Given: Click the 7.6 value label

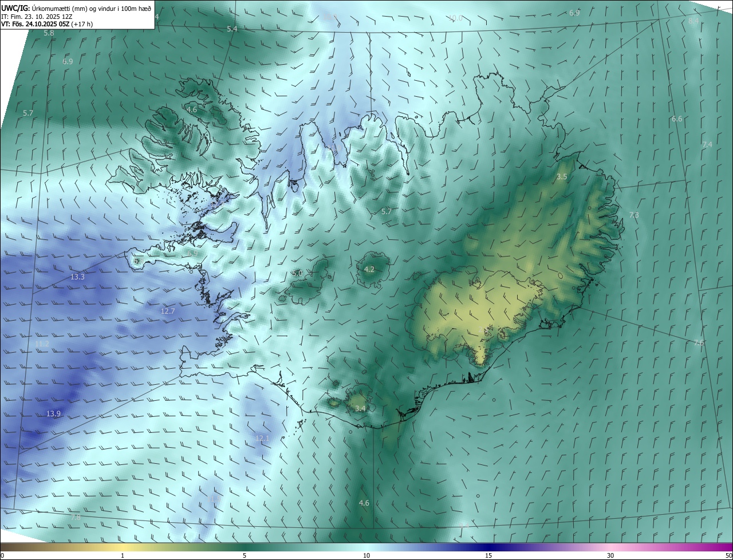Looking at the screenshot, I should [699, 342].
